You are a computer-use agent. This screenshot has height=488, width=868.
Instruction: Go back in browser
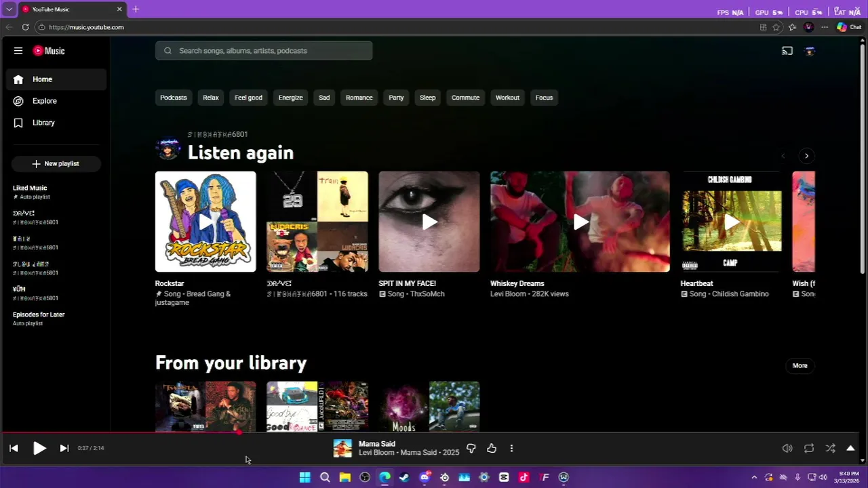point(9,27)
